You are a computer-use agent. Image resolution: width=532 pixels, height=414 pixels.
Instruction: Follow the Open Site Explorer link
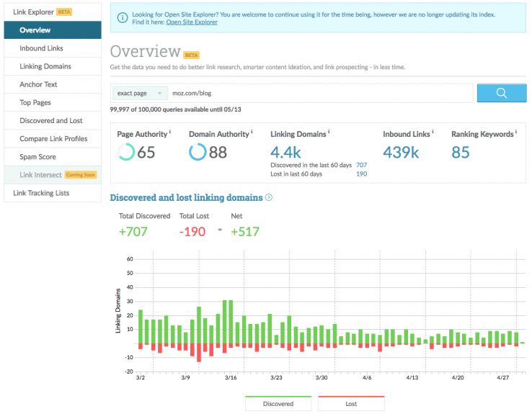192,22
